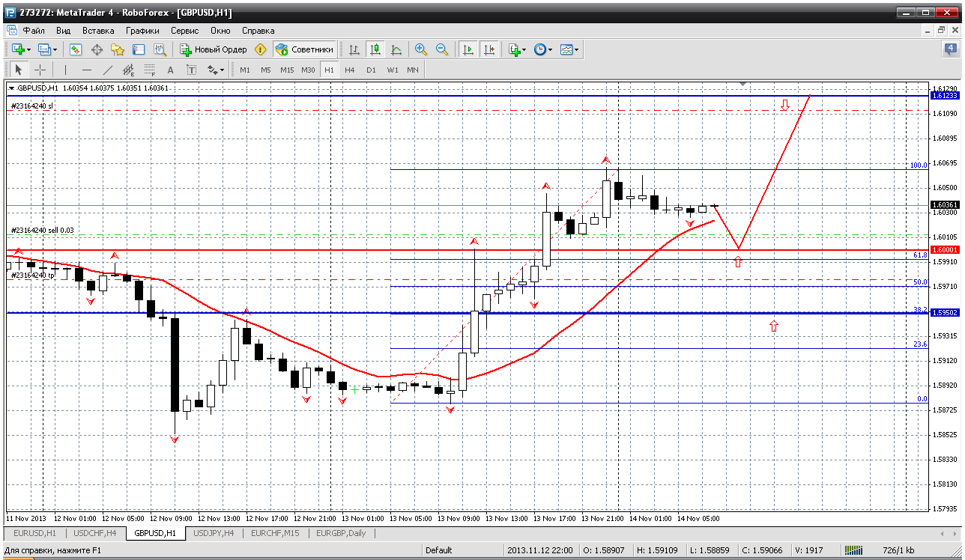Click the chart shift triangle marker
This screenshot has width=965, height=560.
pos(743,84)
